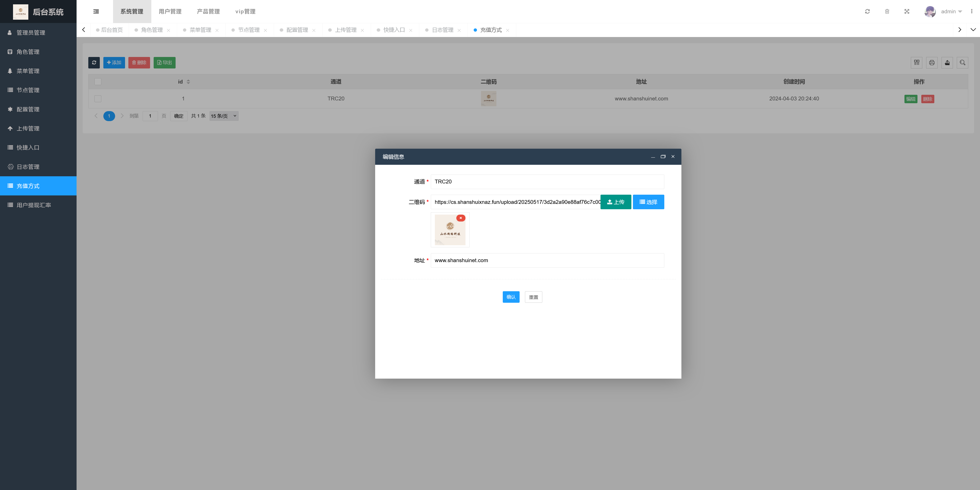Click the print table icon
The width and height of the screenshot is (980, 490).
(932, 62)
